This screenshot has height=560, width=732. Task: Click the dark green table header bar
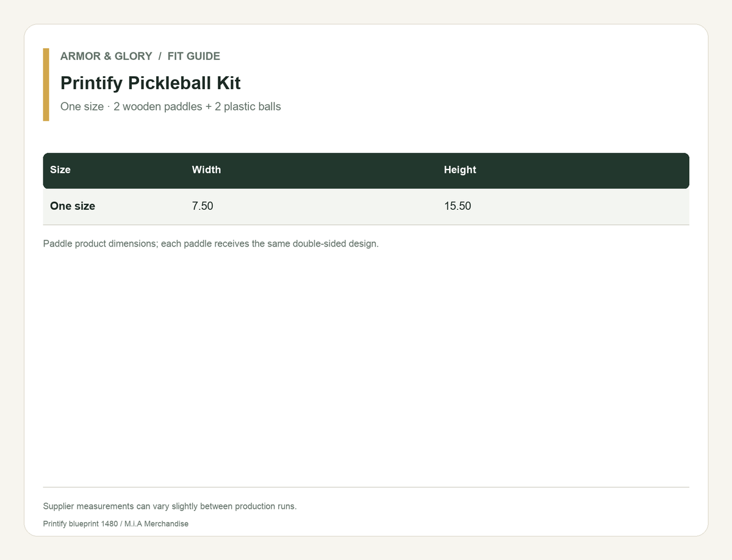[366, 171]
